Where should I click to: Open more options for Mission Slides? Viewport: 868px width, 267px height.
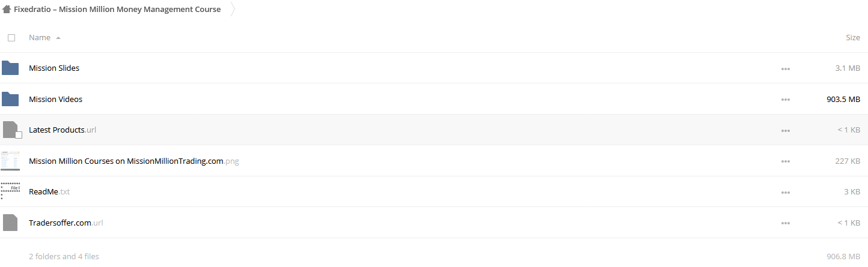tap(785, 68)
